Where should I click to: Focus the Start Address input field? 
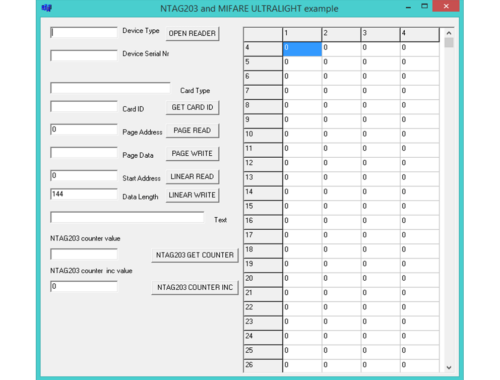coord(84,176)
